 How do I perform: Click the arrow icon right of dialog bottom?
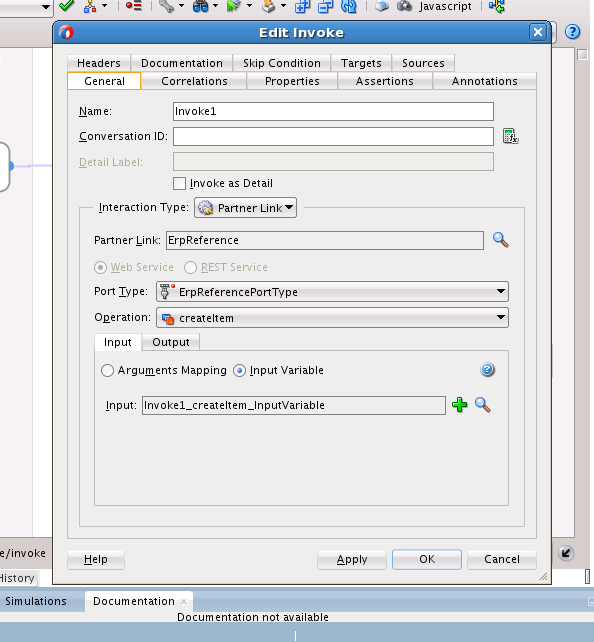pos(566,554)
